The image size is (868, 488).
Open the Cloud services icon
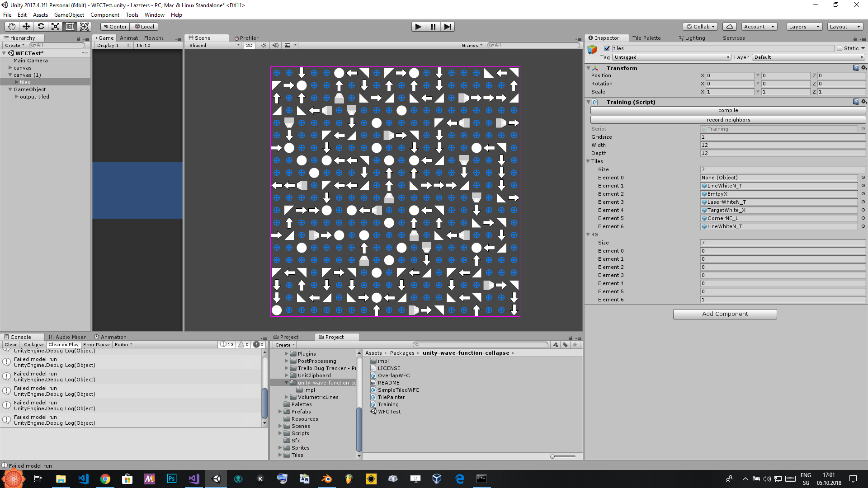pyautogui.click(x=729, y=27)
